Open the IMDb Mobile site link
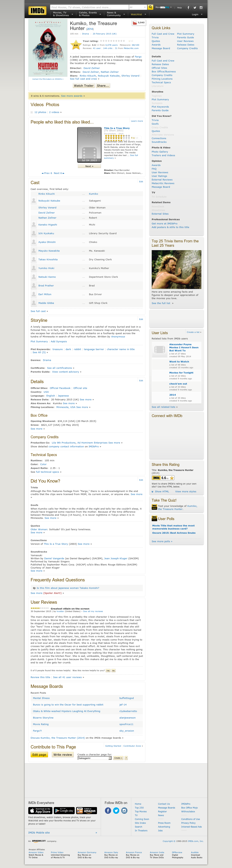 coord(39,833)
